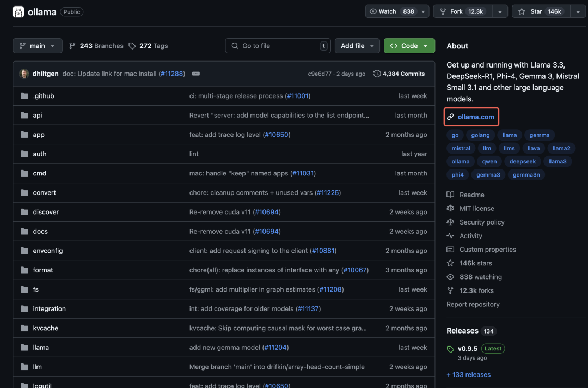Screen dimensions: 588x388
Task: Open the discover folder
Action: click(46, 212)
